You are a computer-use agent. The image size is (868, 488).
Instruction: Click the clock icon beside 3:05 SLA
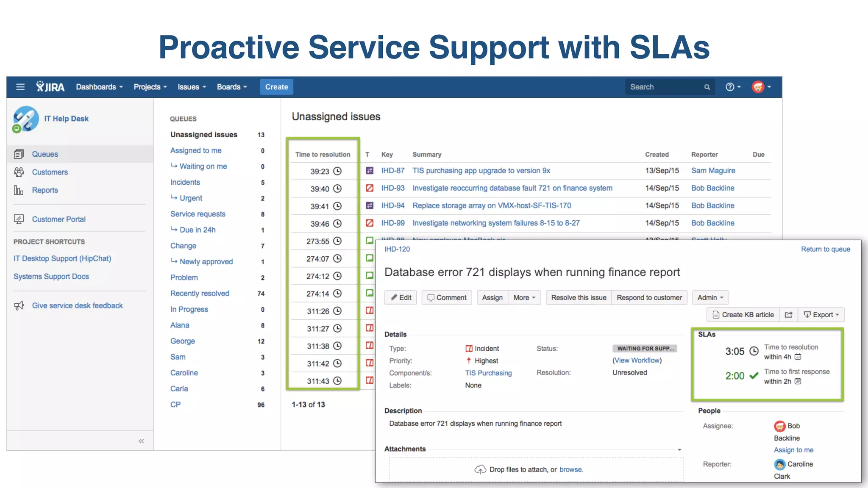pyautogui.click(x=754, y=351)
